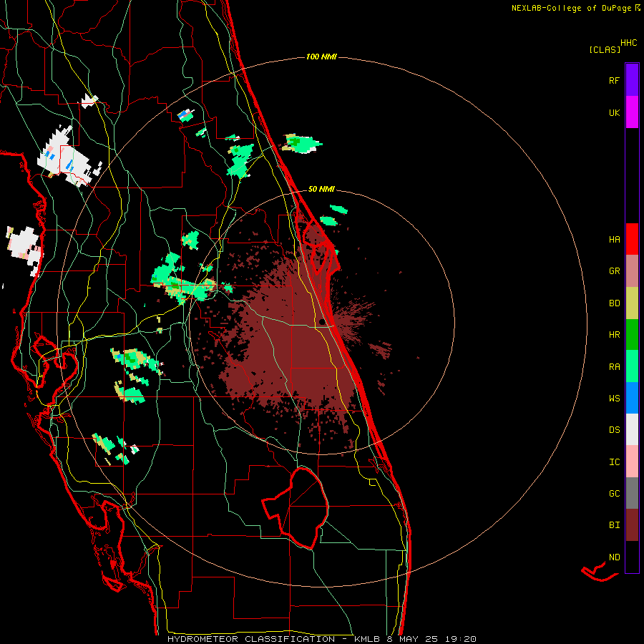Click the IC pink legend swatch

pyautogui.click(x=632, y=462)
